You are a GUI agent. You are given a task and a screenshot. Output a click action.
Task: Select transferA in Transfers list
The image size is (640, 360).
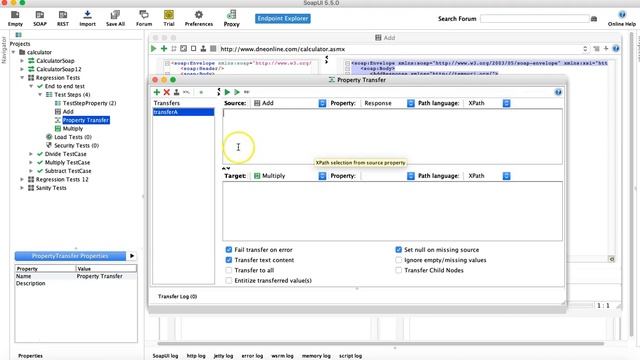(x=183, y=112)
